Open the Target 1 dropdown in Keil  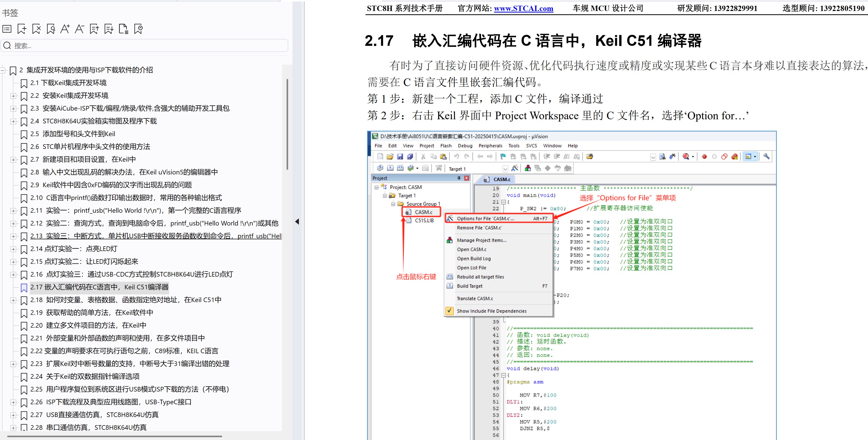click(x=506, y=169)
